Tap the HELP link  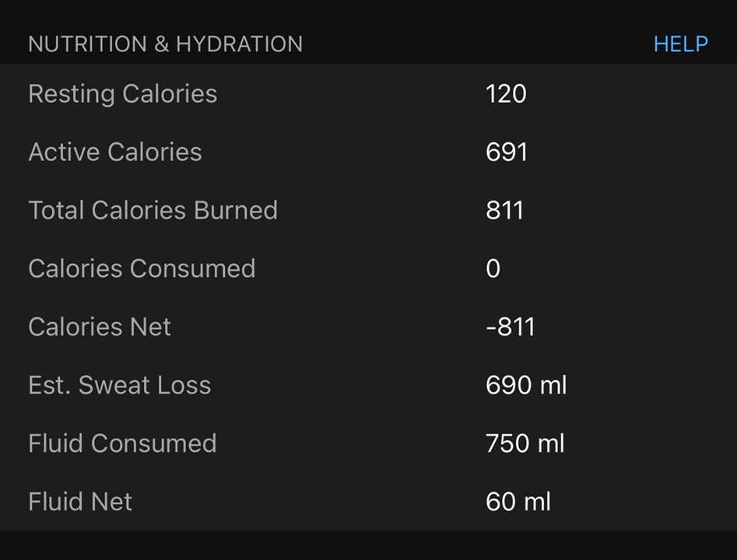pos(680,44)
